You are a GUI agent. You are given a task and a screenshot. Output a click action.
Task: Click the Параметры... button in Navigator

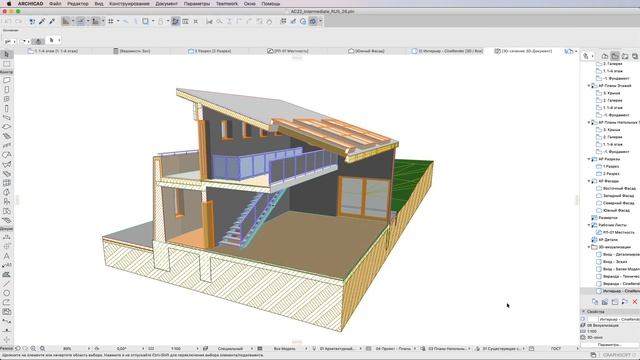coord(609,345)
